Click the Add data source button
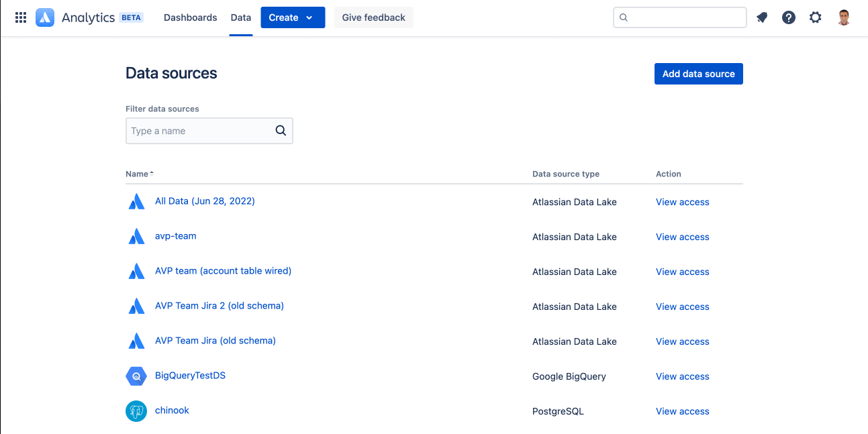 [x=699, y=74]
